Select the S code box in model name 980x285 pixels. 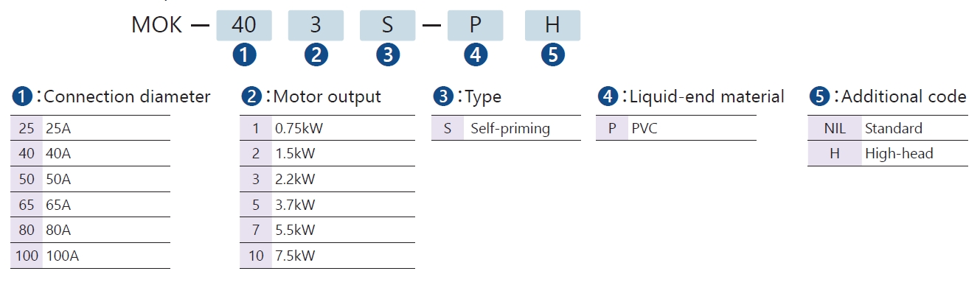pyautogui.click(x=388, y=25)
